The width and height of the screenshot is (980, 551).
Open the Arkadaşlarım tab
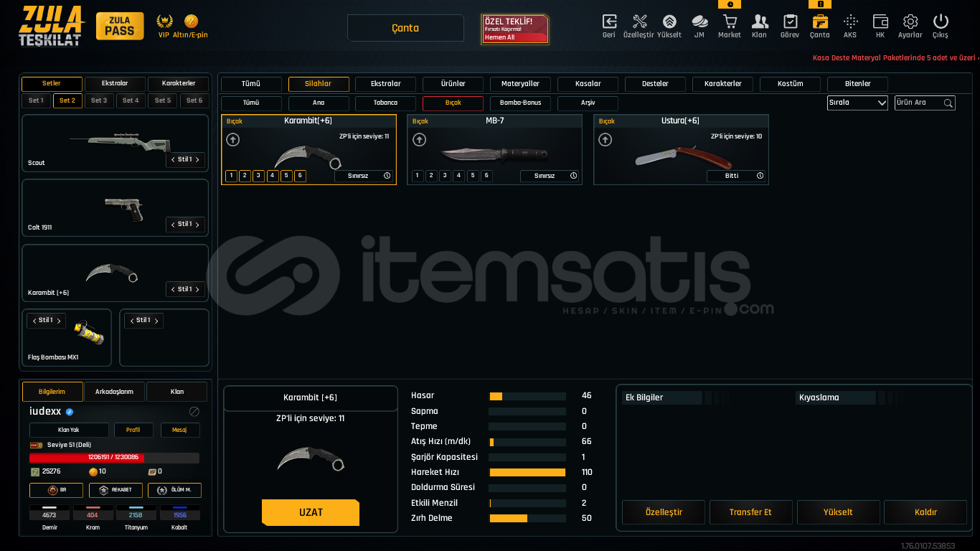115,392
